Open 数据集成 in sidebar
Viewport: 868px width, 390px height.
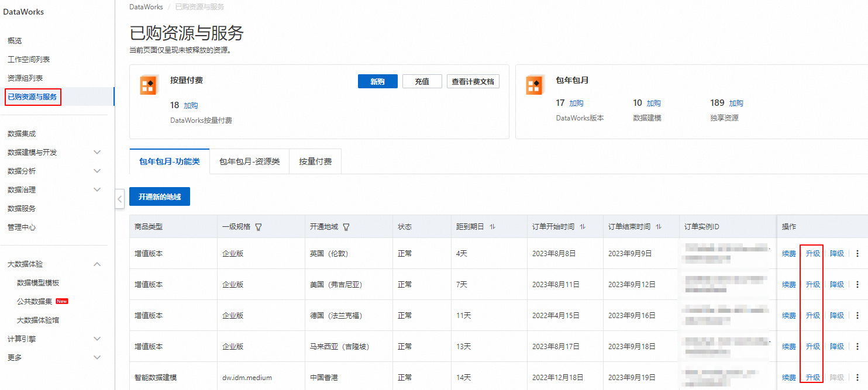click(22, 133)
